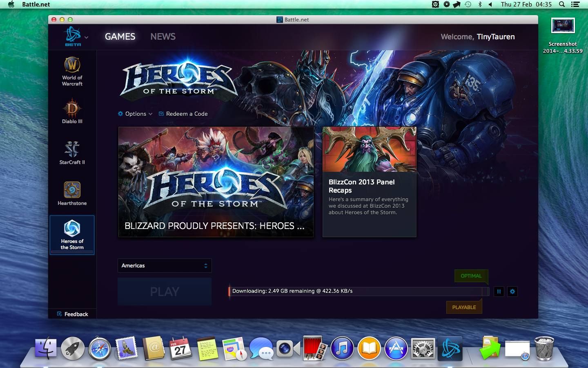The width and height of the screenshot is (588, 368).
Task: Open Spotlight search in the menu bar
Action: (x=562, y=4)
